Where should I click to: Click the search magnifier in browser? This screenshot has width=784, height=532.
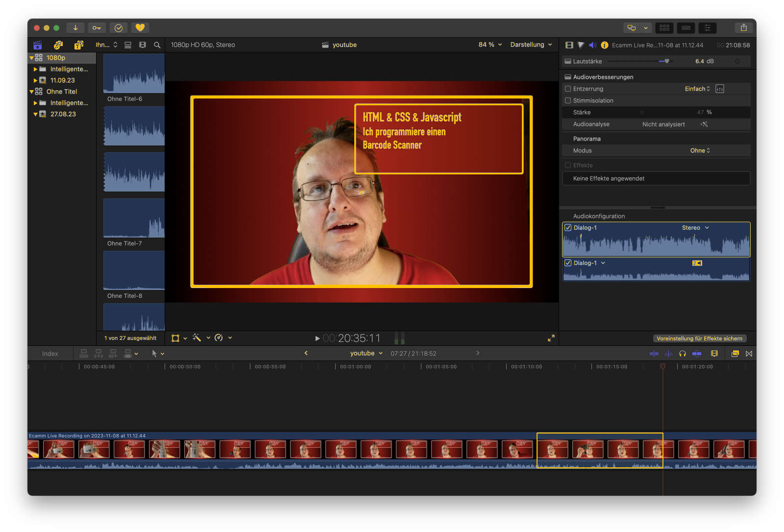[x=157, y=45]
